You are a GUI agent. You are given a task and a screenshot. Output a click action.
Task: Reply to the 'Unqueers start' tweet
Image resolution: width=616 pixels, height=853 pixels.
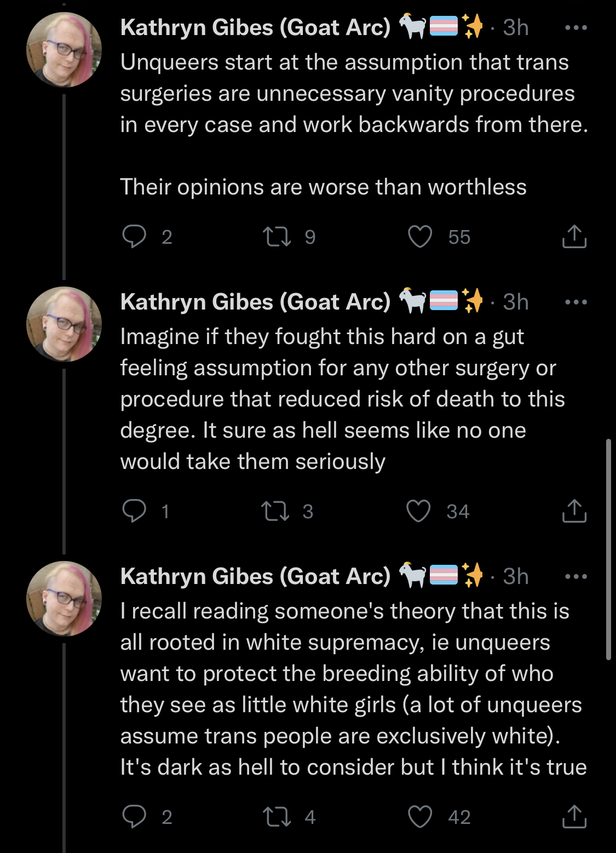click(x=134, y=237)
